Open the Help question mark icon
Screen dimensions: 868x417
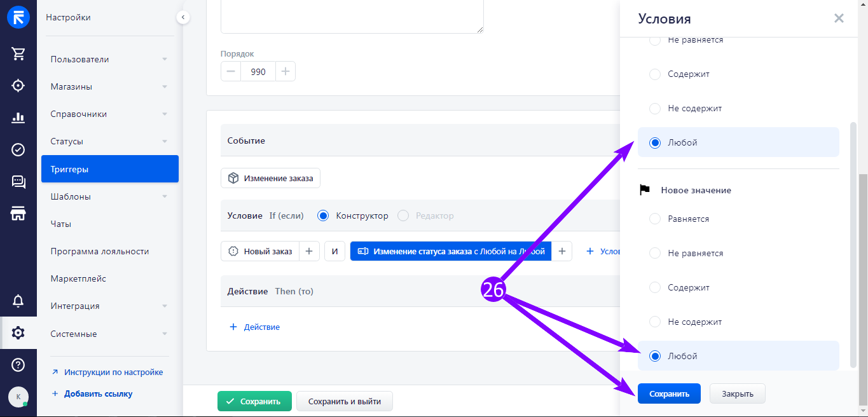coord(18,365)
